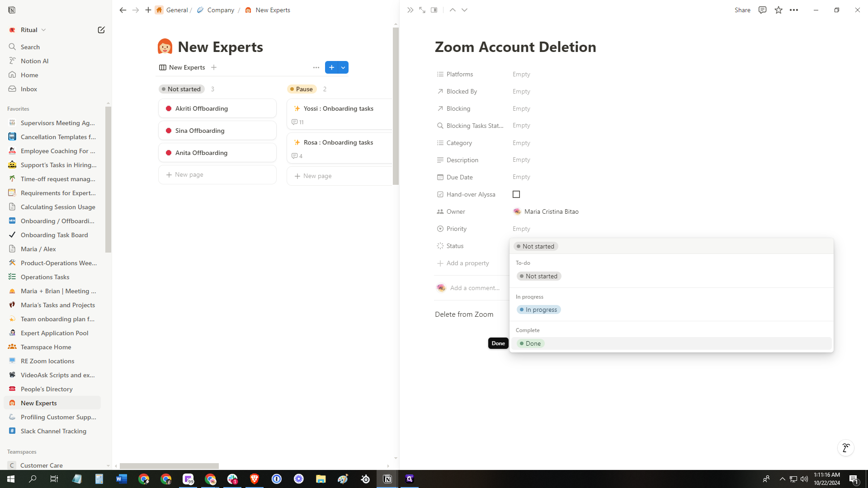Go to Home in sidebar

(x=29, y=75)
